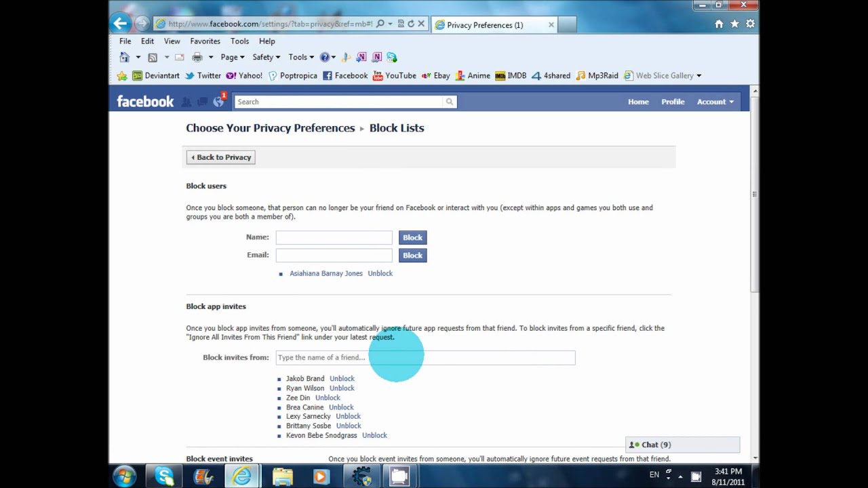Click the Block invites from friend field
This screenshot has width=868, height=488.
point(425,357)
